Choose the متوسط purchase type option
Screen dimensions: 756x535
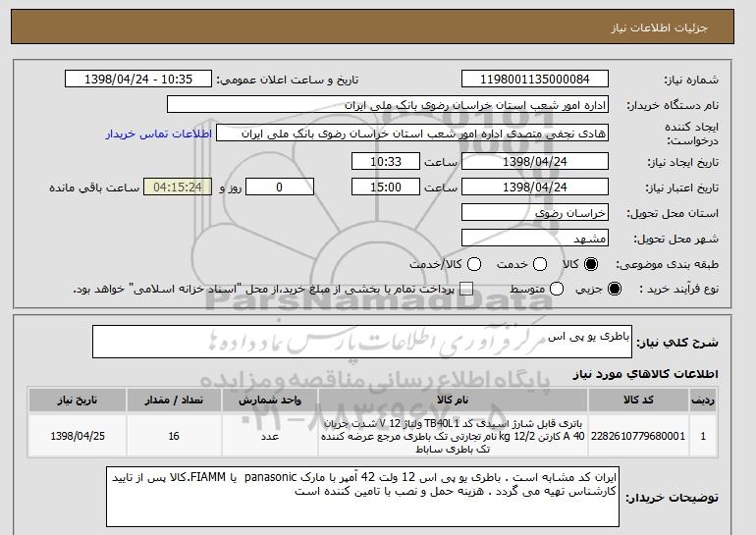point(557,289)
